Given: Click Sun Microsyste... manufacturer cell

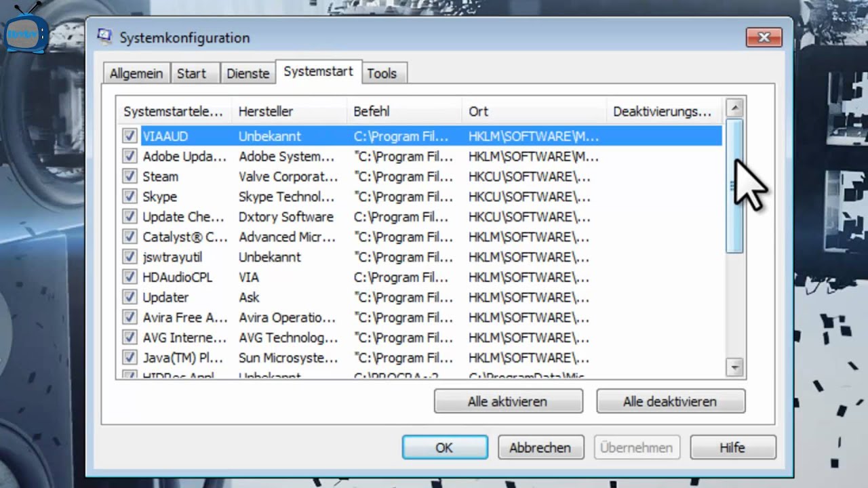Looking at the screenshot, I should coord(288,357).
